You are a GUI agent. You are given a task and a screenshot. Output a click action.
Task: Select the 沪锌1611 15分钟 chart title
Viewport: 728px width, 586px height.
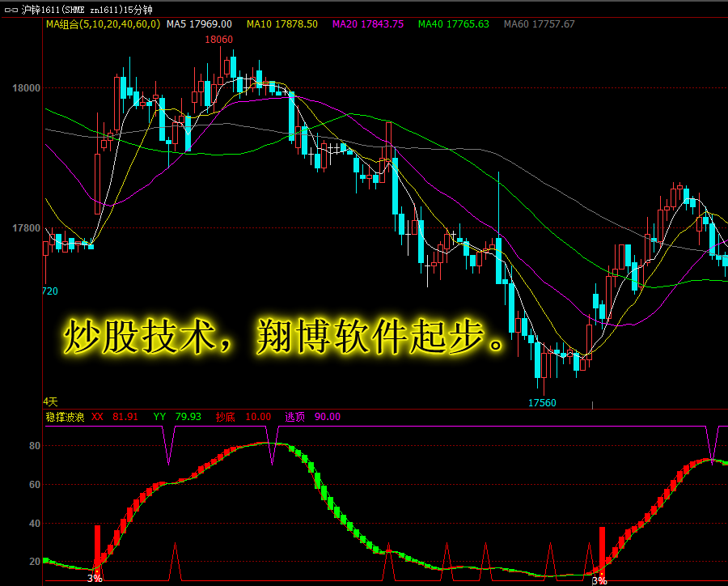(x=87, y=10)
